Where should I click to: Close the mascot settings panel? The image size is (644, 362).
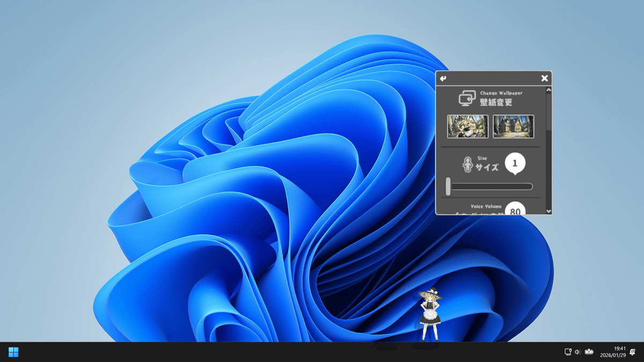545,79
